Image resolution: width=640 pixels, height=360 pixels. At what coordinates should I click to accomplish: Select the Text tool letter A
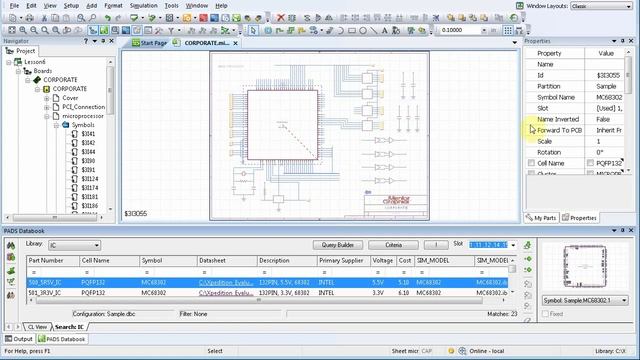[384, 30]
